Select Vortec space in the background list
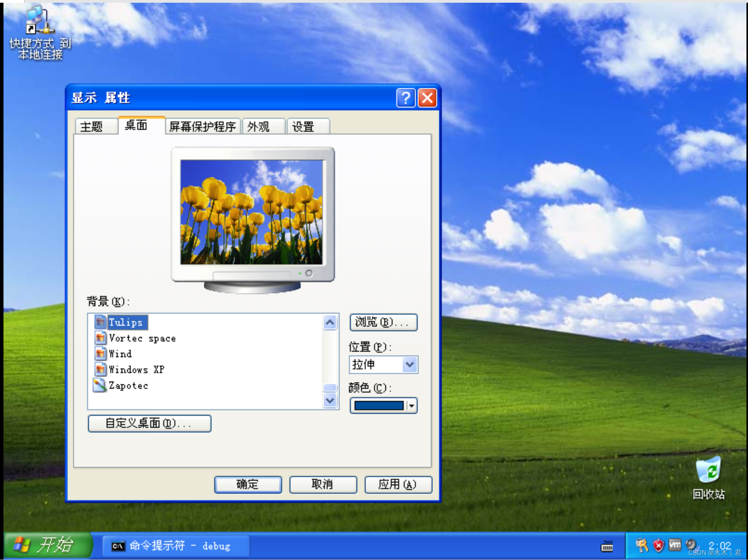 click(142, 338)
